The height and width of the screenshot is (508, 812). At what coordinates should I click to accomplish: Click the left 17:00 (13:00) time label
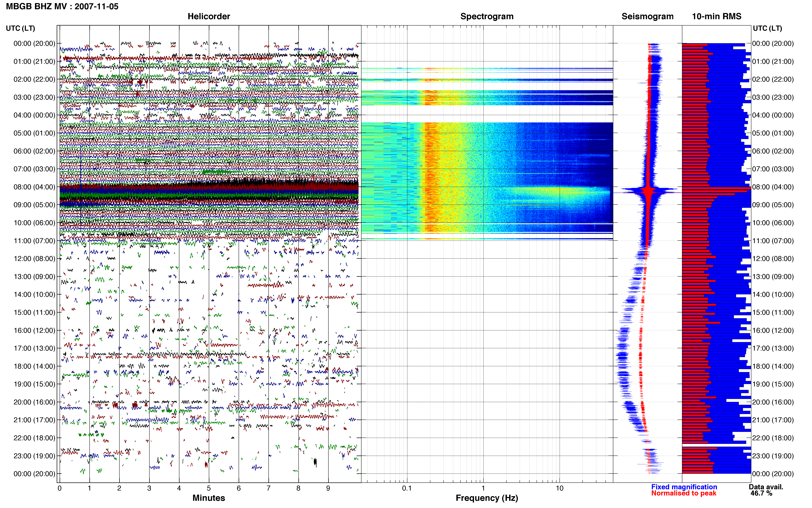pyautogui.click(x=34, y=348)
